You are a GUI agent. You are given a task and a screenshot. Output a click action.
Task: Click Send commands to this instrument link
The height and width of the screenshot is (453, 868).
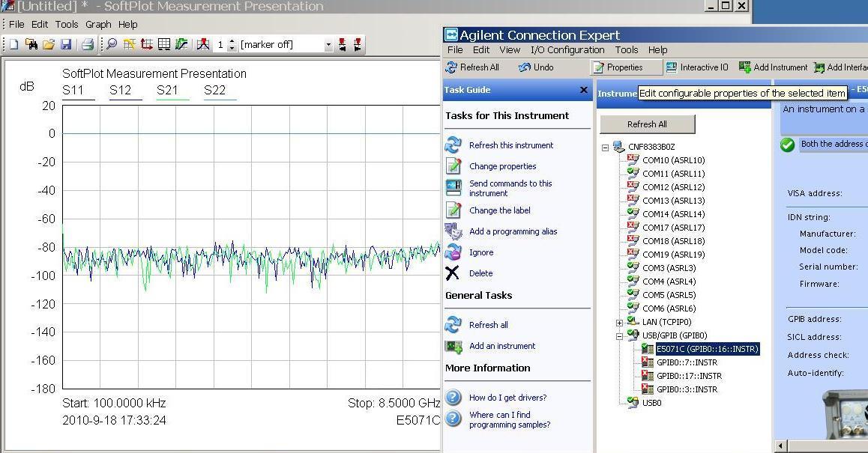[510, 188]
